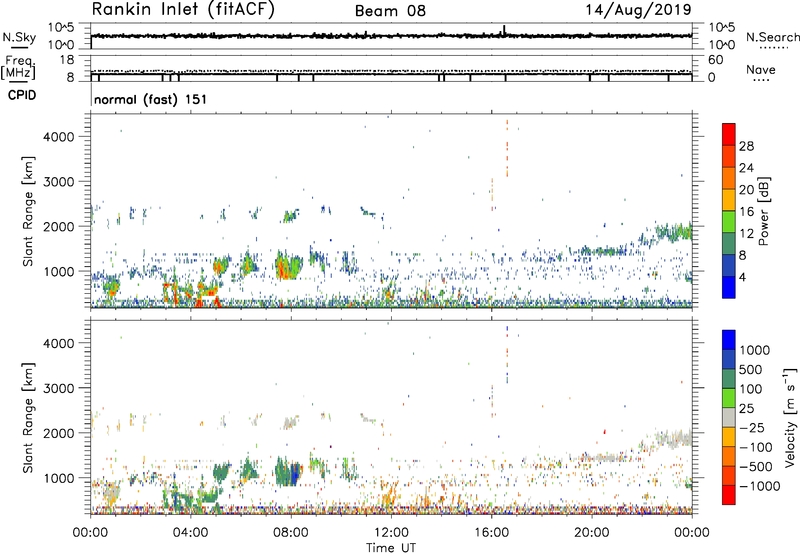
Task: Pick the bottom blue segment of the power colorbar
Action: [729, 287]
